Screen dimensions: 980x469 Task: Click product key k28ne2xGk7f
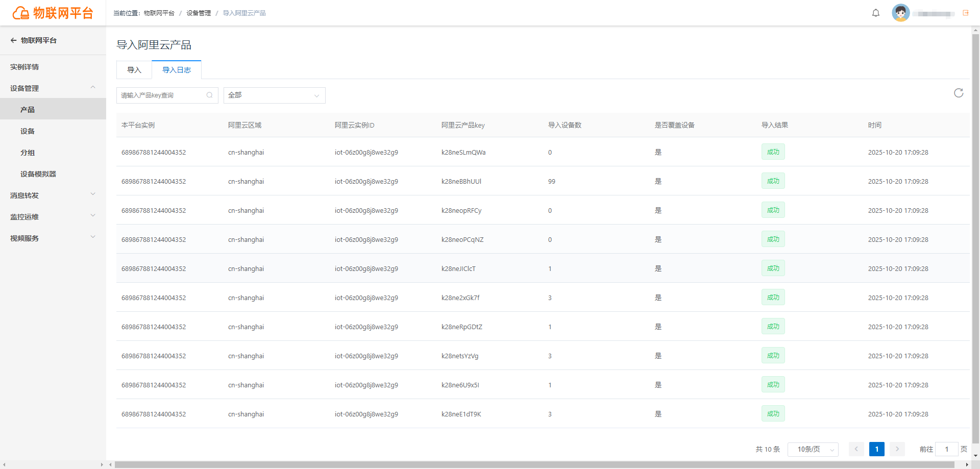coord(460,298)
